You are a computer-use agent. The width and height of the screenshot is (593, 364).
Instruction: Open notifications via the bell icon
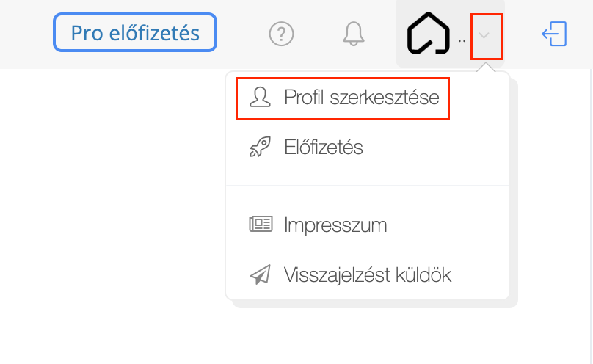[354, 34]
